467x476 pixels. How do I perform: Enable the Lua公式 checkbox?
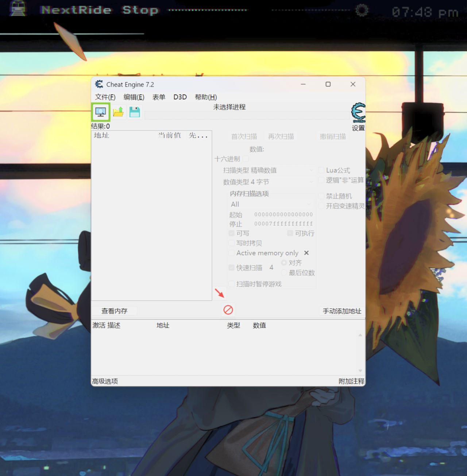(321, 170)
